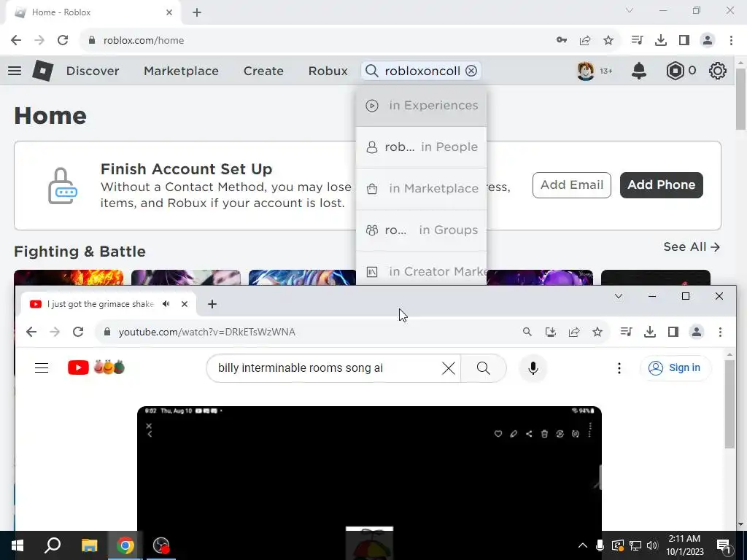Open Roblox notifications bell
This screenshot has height=560, width=747.
639,71
